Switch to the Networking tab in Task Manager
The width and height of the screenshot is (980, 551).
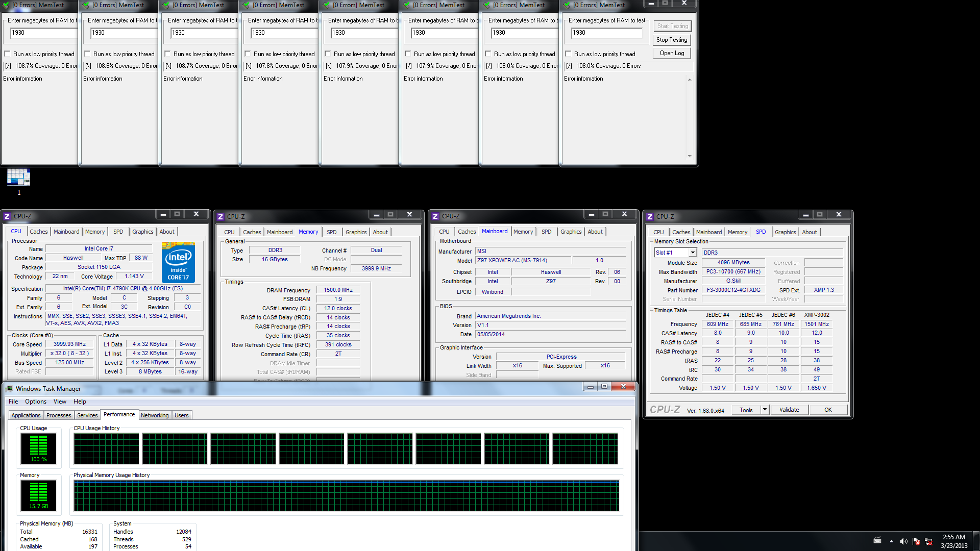(x=155, y=415)
